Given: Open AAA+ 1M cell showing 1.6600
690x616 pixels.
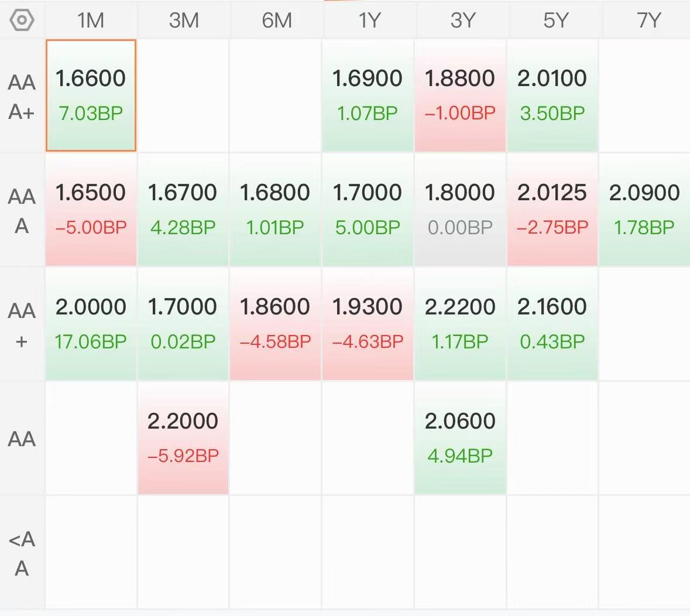Looking at the screenshot, I should pyautogui.click(x=91, y=95).
